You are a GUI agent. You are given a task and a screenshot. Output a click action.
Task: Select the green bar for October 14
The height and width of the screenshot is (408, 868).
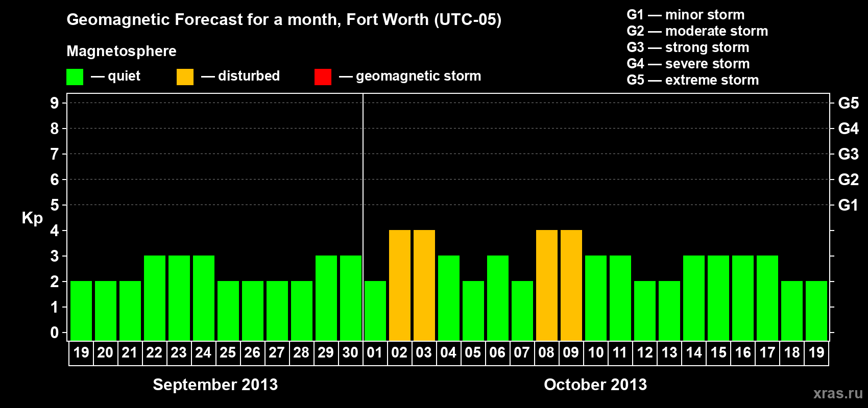[694, 298]
